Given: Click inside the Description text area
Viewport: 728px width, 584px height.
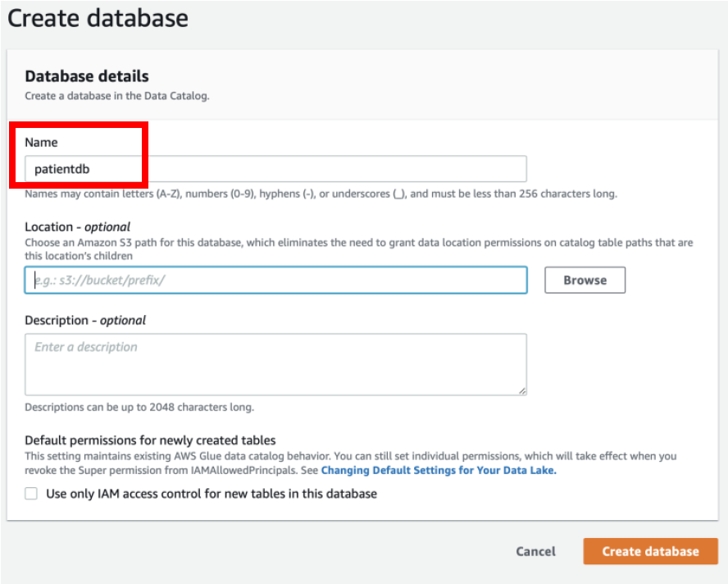Looking at the screenshot, I should (275, 365).
